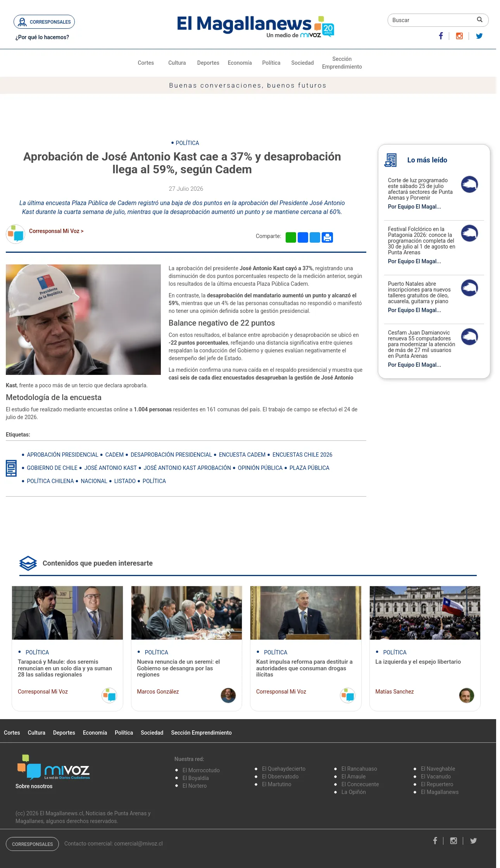This screenshot has height=868, width=500.
Task: Select the GOBIERNO DE CHILE tag
Action: [52, 468]
